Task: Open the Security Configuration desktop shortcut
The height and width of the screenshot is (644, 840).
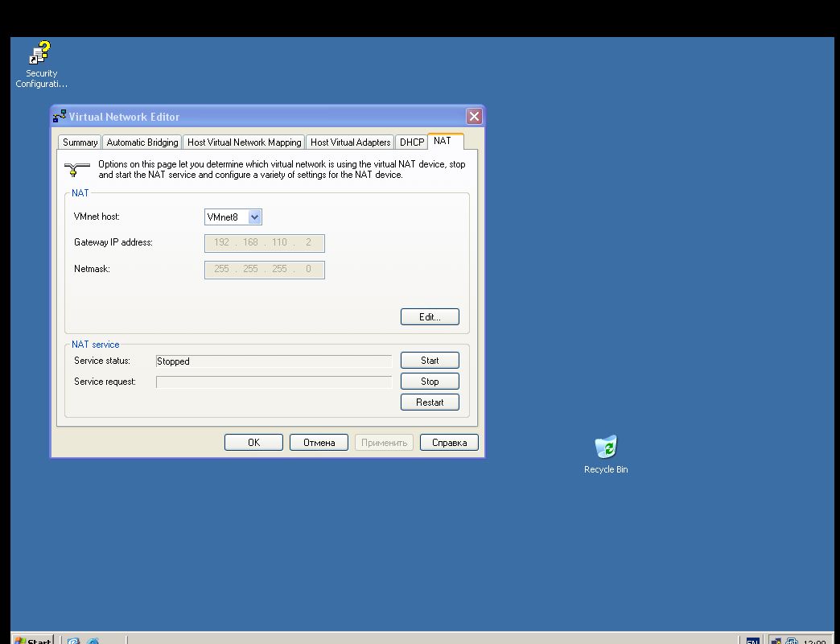Action: click(41, 64)
